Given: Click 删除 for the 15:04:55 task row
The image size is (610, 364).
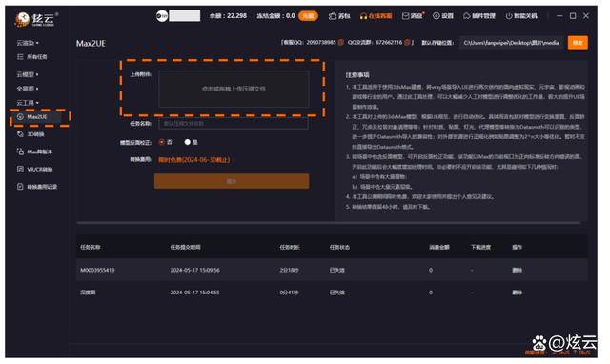Looking at the screenshot, I should [x=517, y=293].
